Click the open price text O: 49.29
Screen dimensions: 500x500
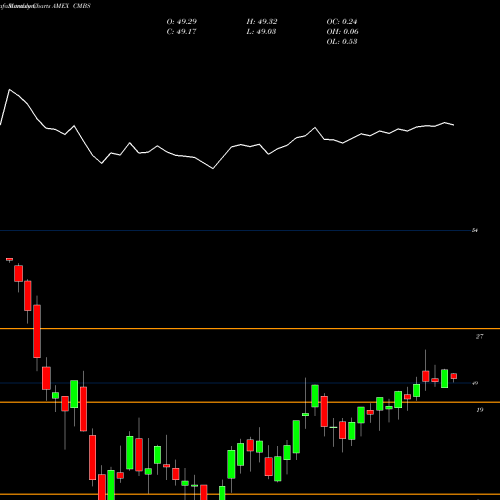pyautogui.click(x=182, y=22)
